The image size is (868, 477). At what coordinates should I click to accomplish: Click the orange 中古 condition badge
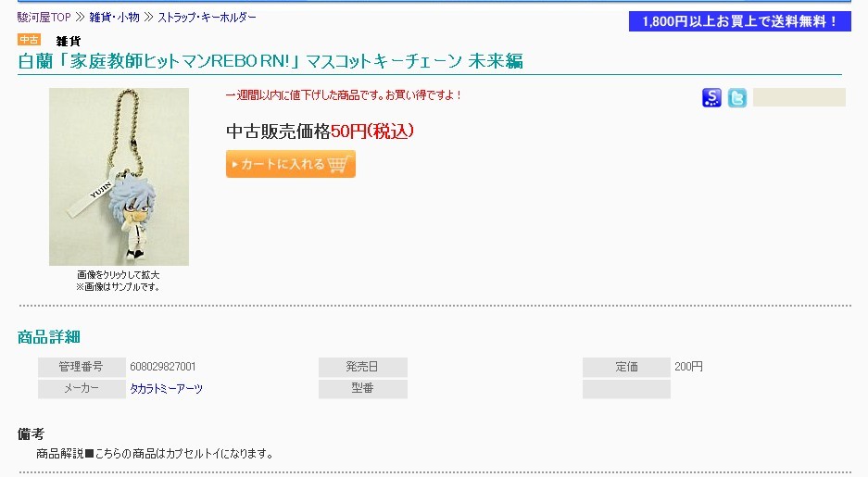pos(29,40)
